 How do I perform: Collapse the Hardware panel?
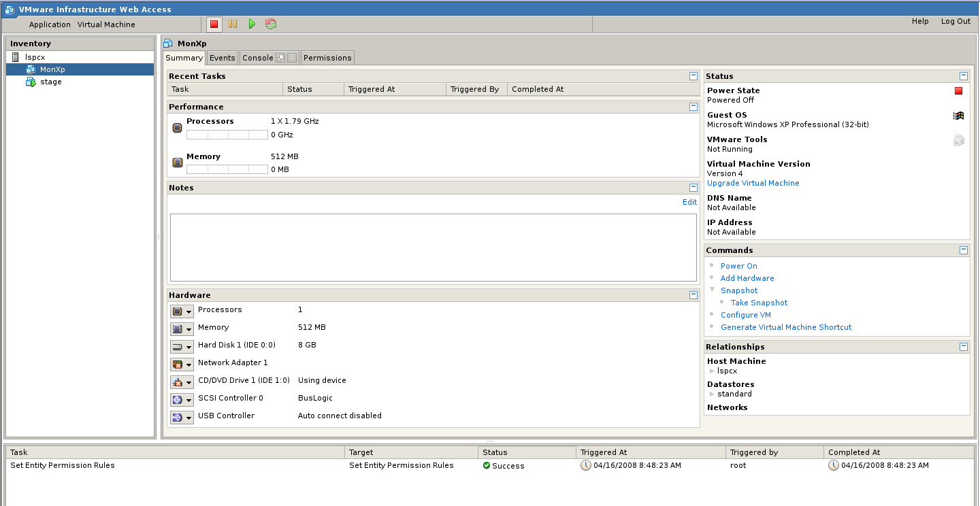693,295
